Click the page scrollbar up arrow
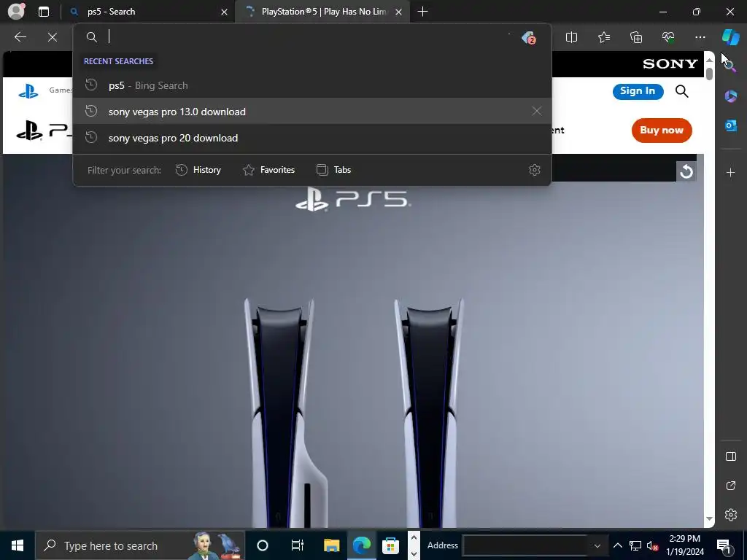 pos(709,60)
